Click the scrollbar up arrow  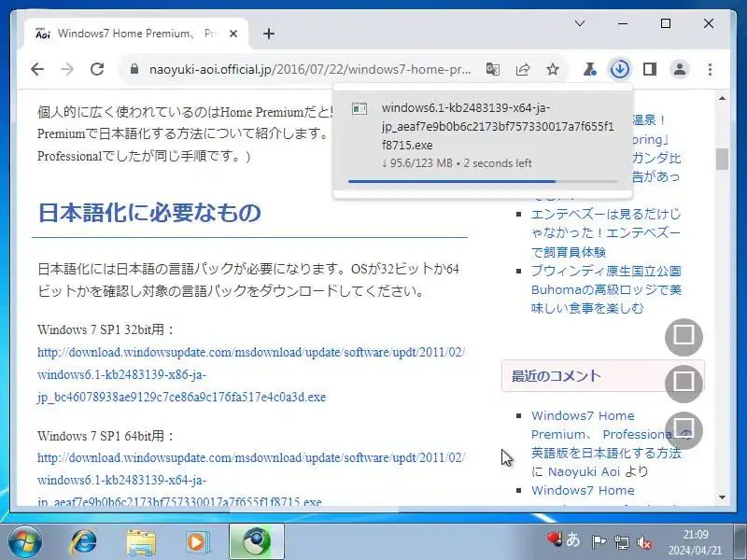click(722, 98)
